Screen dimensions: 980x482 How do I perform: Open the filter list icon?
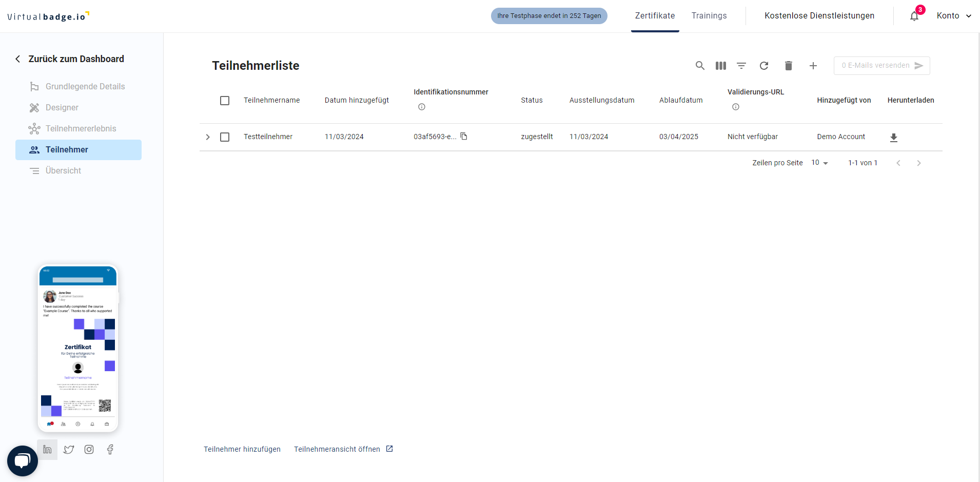(x=741, y=66)
